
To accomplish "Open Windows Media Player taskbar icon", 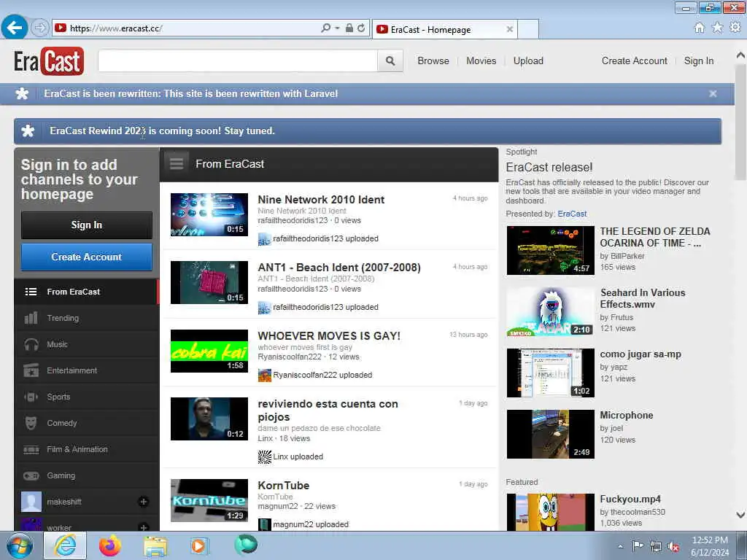I will (198, 546).
